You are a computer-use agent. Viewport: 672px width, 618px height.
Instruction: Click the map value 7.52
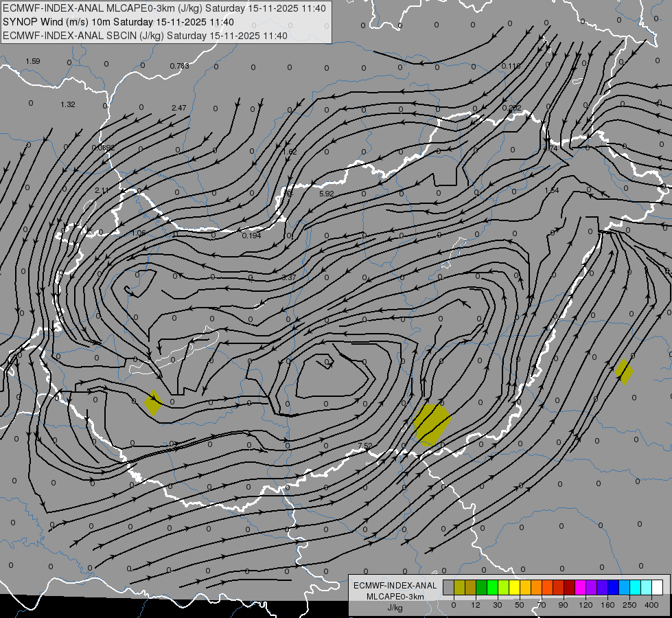(365, 446)
